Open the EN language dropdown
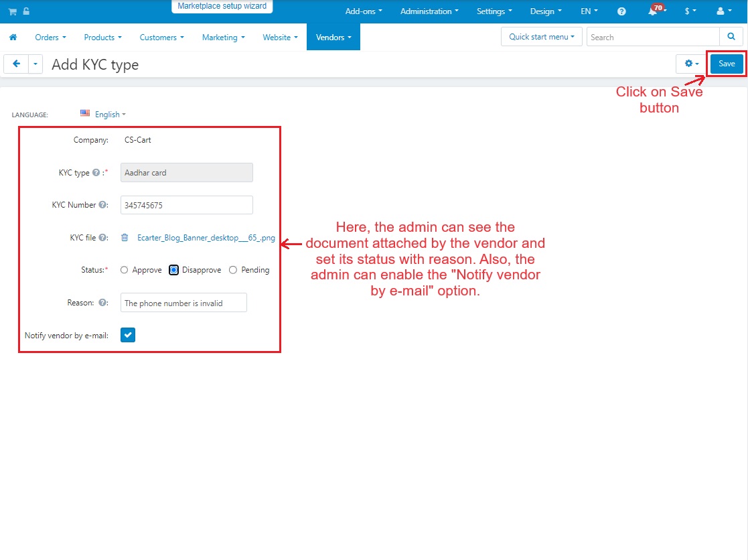Viewport: 748px width, 560px height. click(x=589, y=11)
